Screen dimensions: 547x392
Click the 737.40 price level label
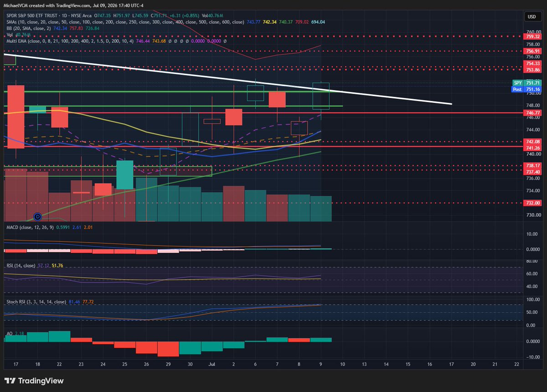[533, 172]
